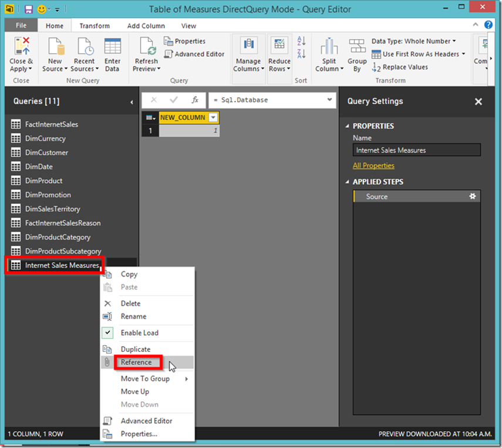Image resolution: width=502 pixels, height=448 pixels.
Task: Switch to the View tab
Action: click(188, 26)
